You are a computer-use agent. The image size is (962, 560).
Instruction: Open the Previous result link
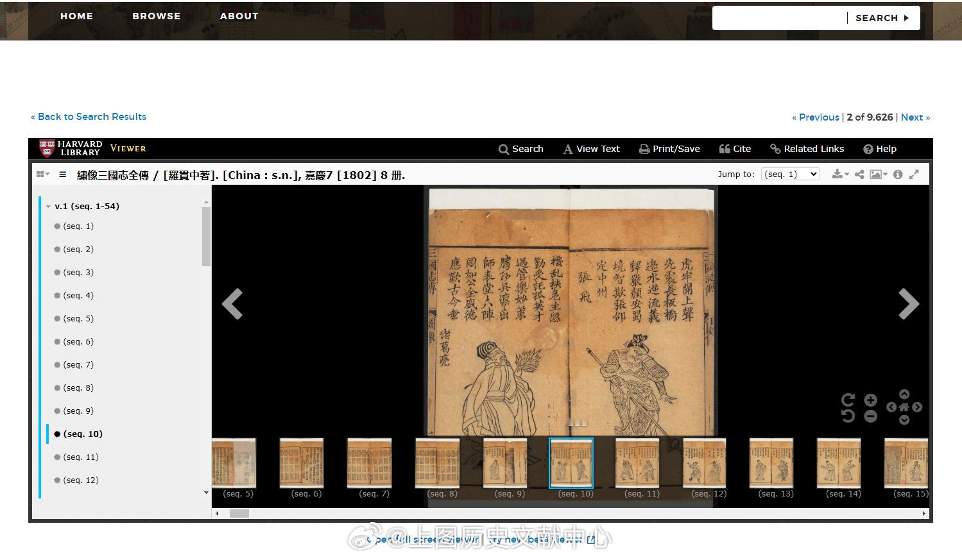816,117
